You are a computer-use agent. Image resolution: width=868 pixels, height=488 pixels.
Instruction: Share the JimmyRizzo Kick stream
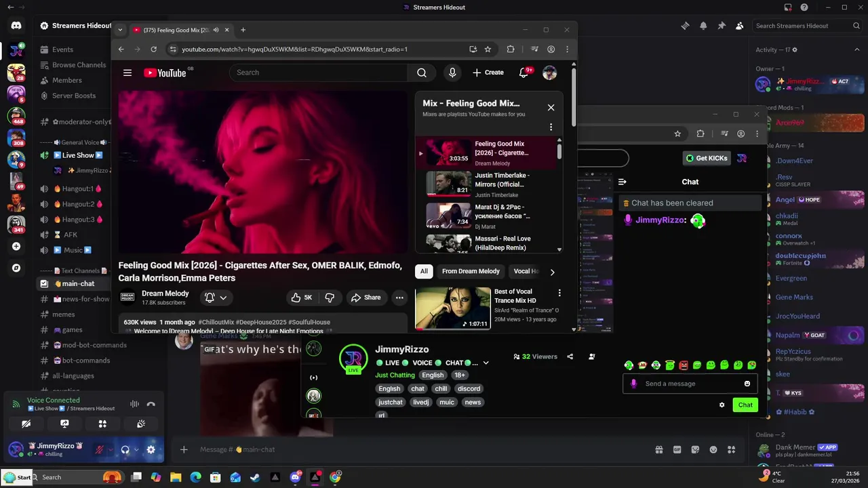click(x=570, y=357)
